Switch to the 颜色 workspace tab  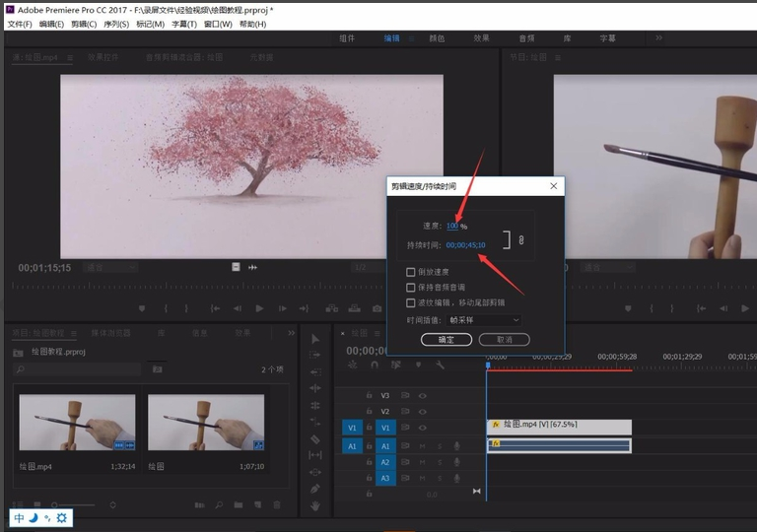436,38
